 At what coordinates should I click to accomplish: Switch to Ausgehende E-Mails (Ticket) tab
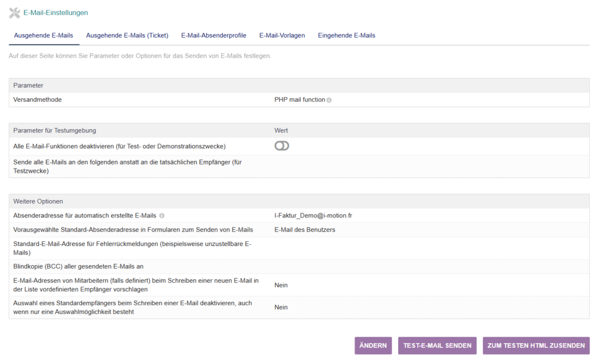(x=127, y=35)
